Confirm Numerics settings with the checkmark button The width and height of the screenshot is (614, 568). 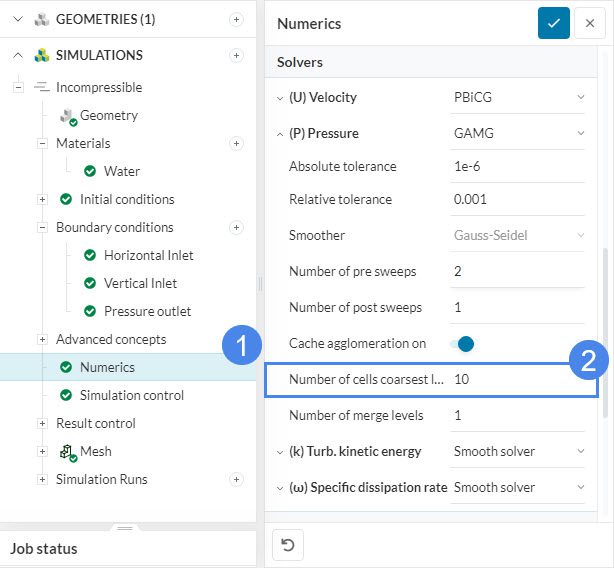(553, 23)
